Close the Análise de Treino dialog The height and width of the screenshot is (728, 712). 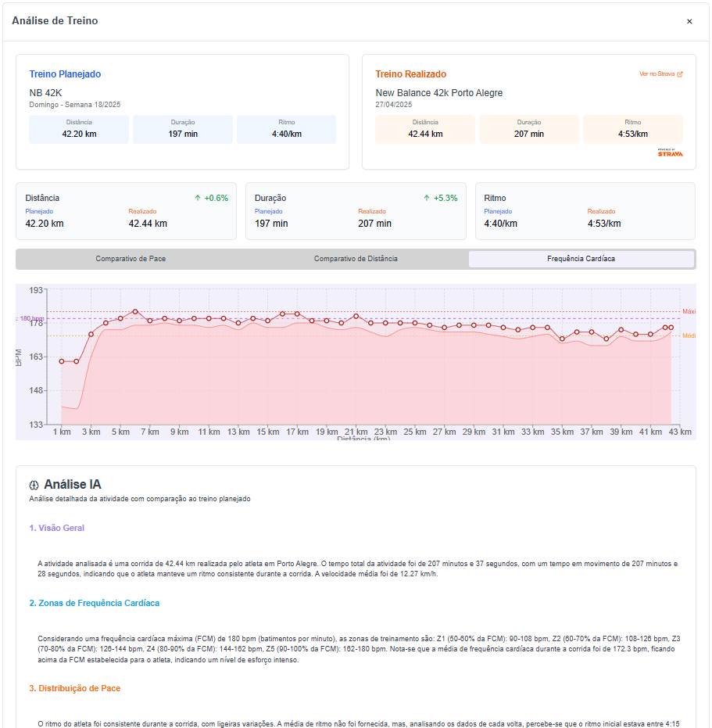pos(689,21)
